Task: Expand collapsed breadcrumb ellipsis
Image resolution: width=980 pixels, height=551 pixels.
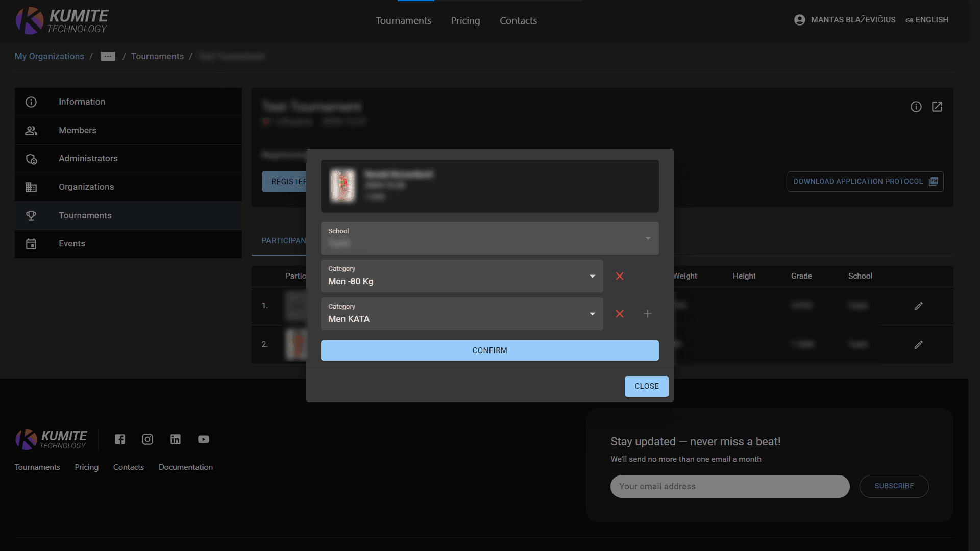Action: point(108,57)
